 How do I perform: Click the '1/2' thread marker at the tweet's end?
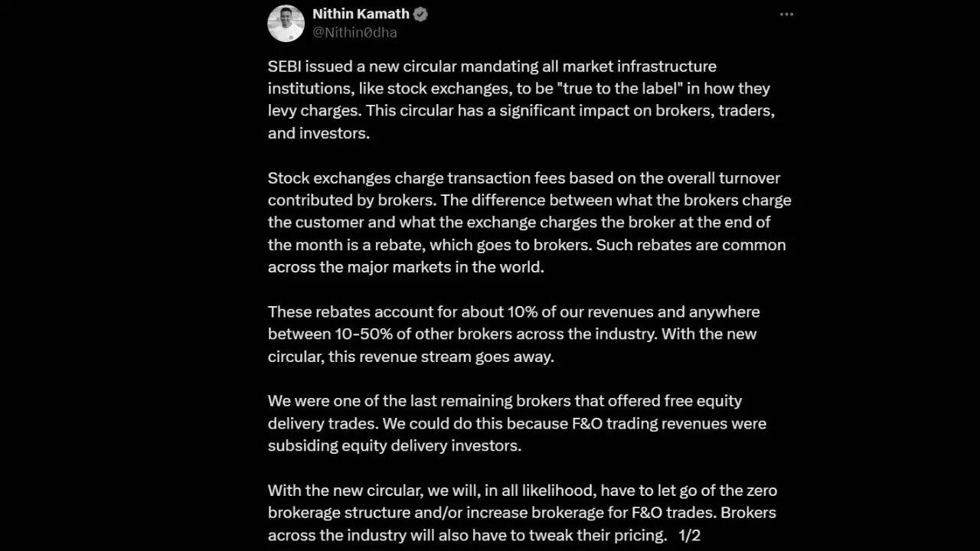pyautogui.click(x=689, y=535)
